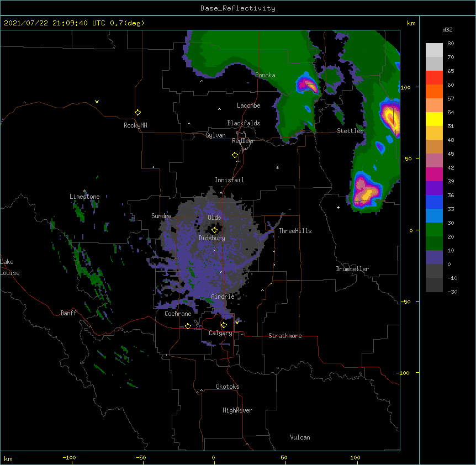The image size is (476, 465).
Task: Click the Ponoka city label
Action: point(265,75)
